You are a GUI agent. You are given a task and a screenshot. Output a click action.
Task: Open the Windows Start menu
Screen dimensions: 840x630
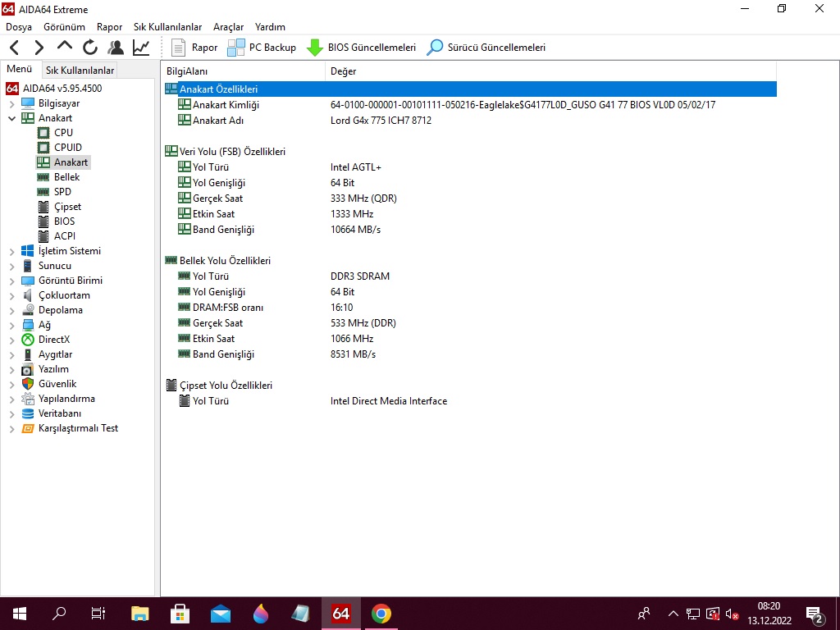[x=20, y=614]
